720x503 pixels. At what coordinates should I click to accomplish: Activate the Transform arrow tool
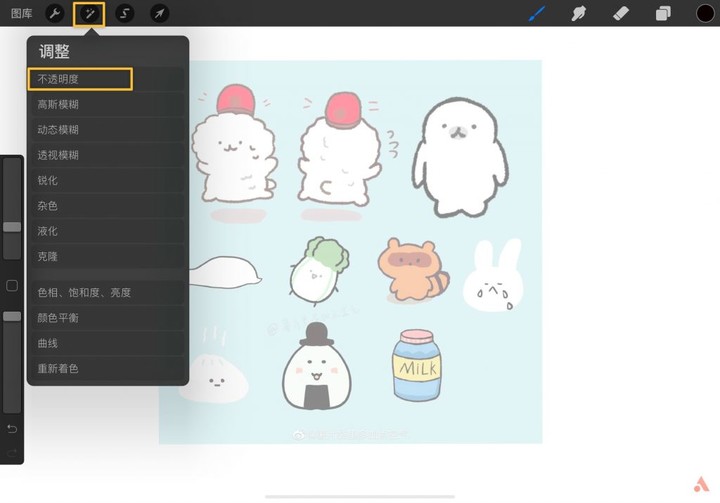point(159,13)
